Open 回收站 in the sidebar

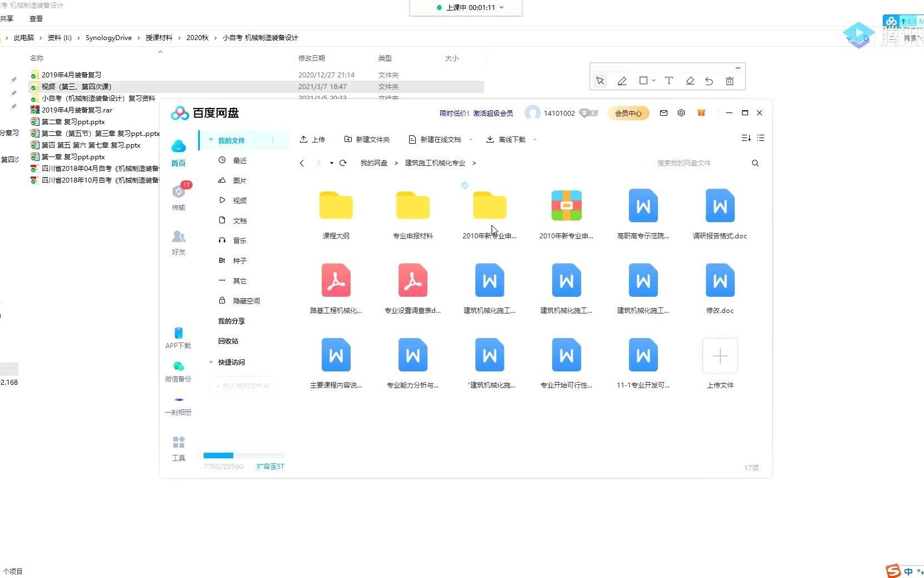(228, 341)
